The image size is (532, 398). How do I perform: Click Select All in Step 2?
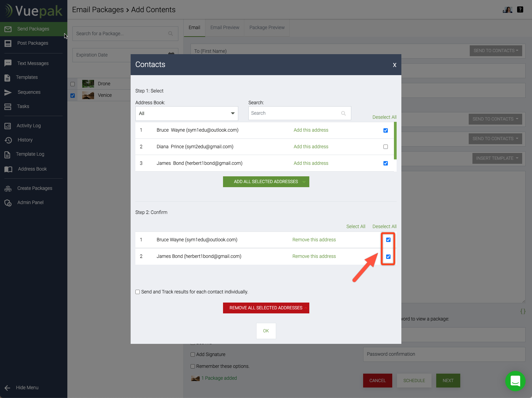[356, 226]
